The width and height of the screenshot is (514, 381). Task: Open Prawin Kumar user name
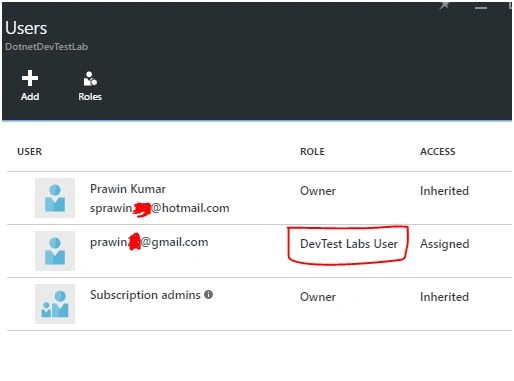click(x=128, y=189)
